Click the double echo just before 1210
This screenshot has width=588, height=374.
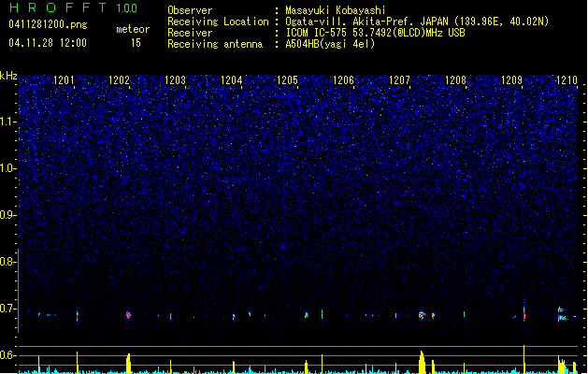point(562,314)
